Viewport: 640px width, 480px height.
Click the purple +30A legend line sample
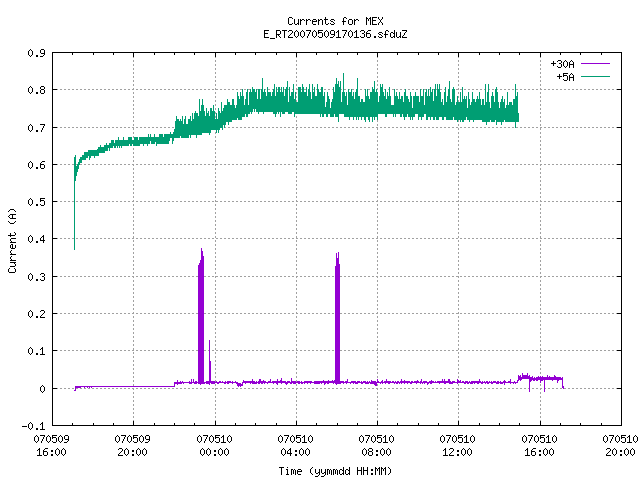point(595,64)
